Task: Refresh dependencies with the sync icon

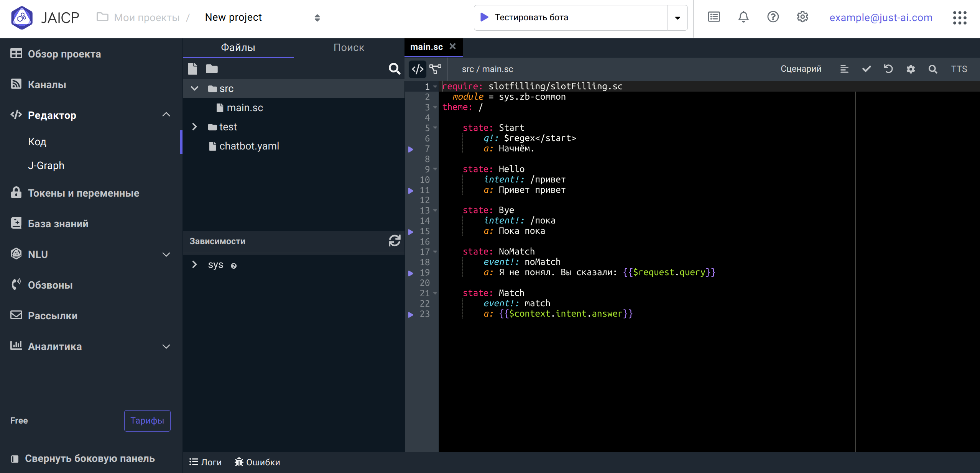Action: coord(394,241)
